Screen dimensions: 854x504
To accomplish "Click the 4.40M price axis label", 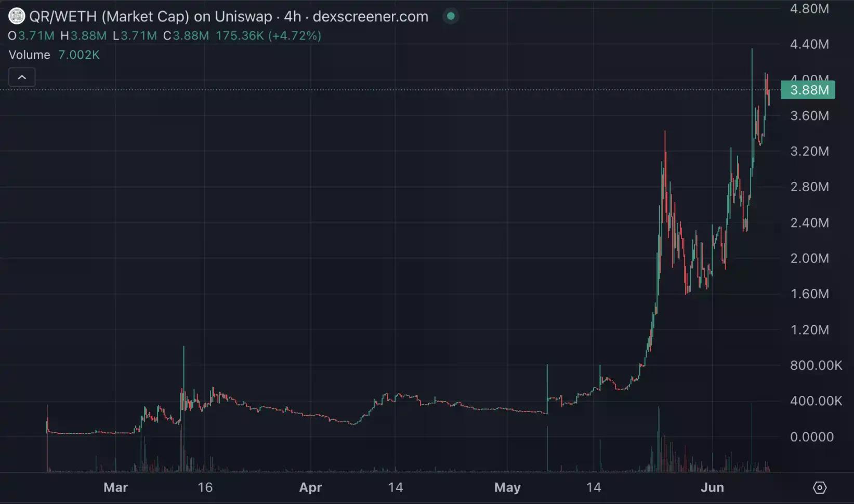I will [x=809, y=44].
